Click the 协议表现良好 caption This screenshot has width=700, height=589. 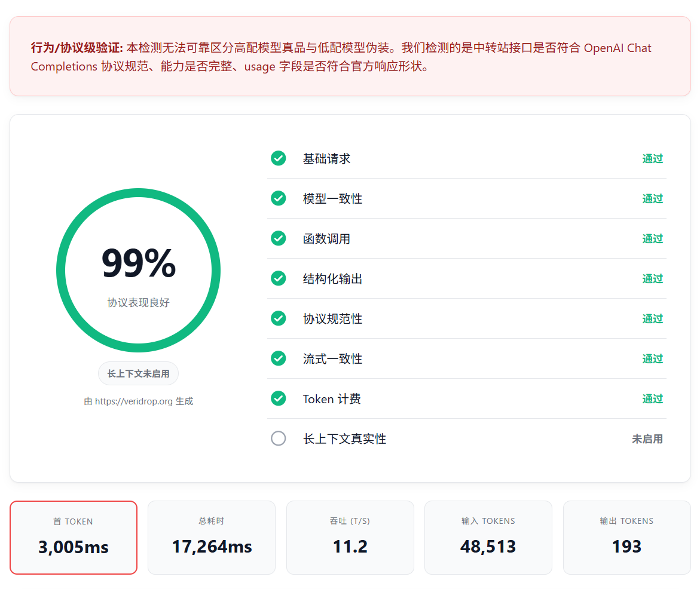[139, 302]
